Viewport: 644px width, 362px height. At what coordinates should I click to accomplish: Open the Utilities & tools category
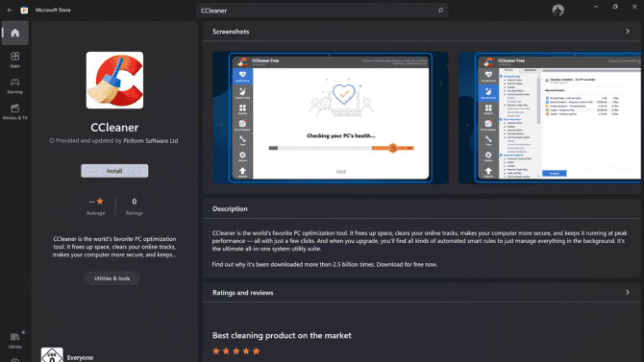pos(112,278)
